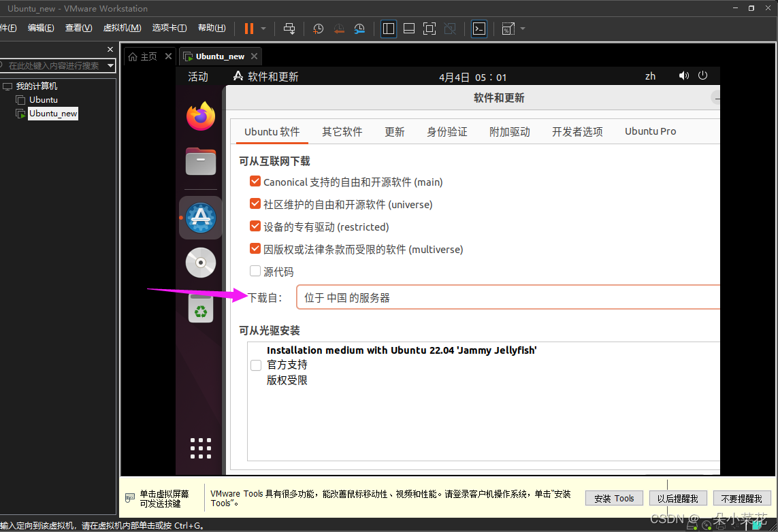Open the Files app from the dock
This screenshot has height=532, width=778.
pos(200,161)
